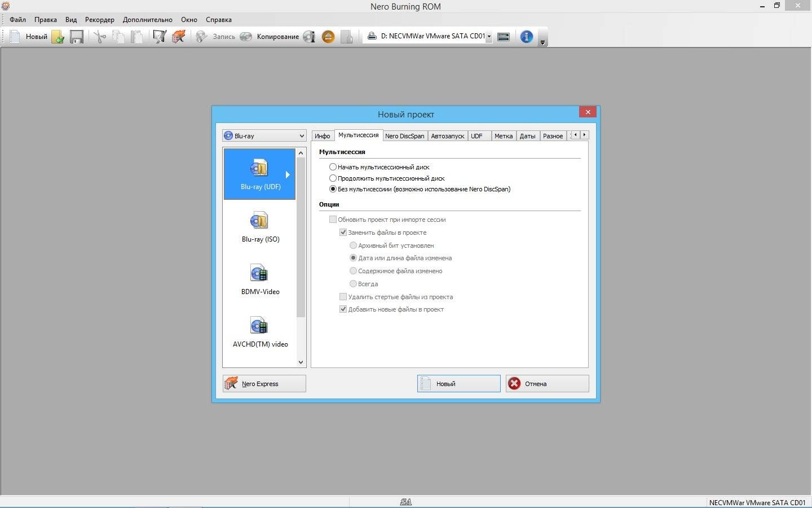Click the scissors cut icon
The height and width of the screenshot is (508, 812).
click(x=100, y=37)
